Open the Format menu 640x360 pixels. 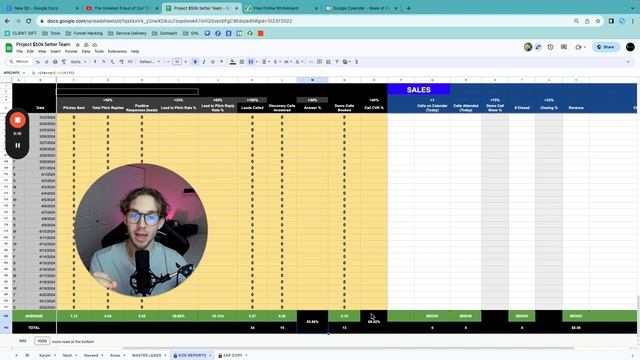pyautogui.click(x=71, y=51)
